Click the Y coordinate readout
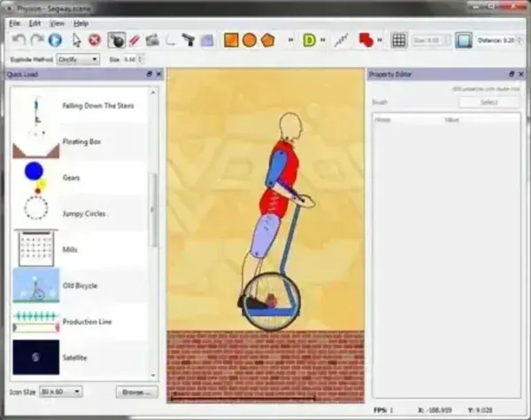The image size is (531, 420). tap(480, 410)
